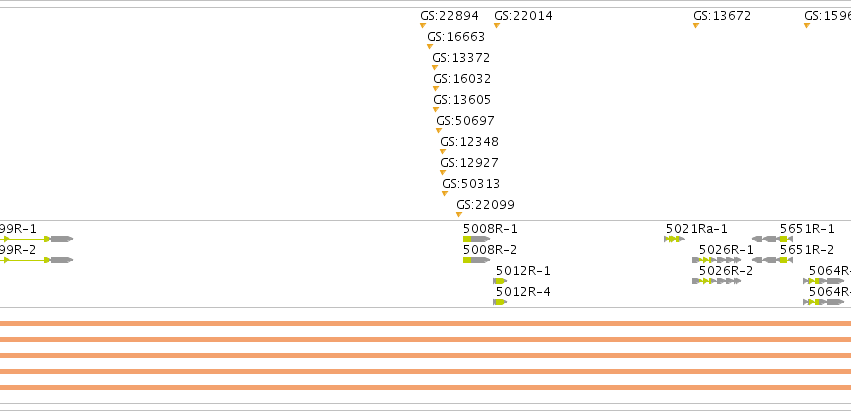Select the 5012R-4 transcript arrow
Image resolution: width=851 pixels, height=411 pixels.
click(x=500, y=302)
